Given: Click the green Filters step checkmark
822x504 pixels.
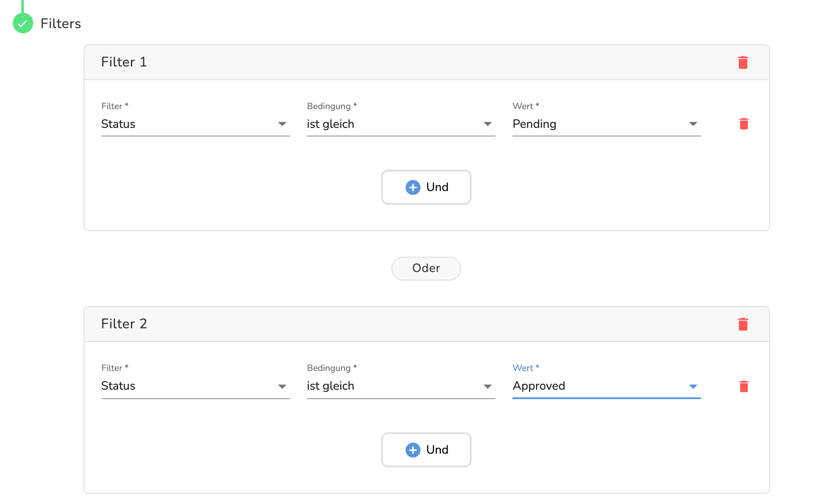Looking at the screenshot, I should [23, 23].
